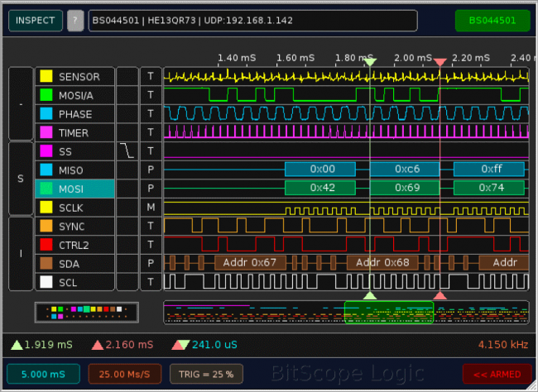Select the MOSI channel row

click(x=74, y=189)
